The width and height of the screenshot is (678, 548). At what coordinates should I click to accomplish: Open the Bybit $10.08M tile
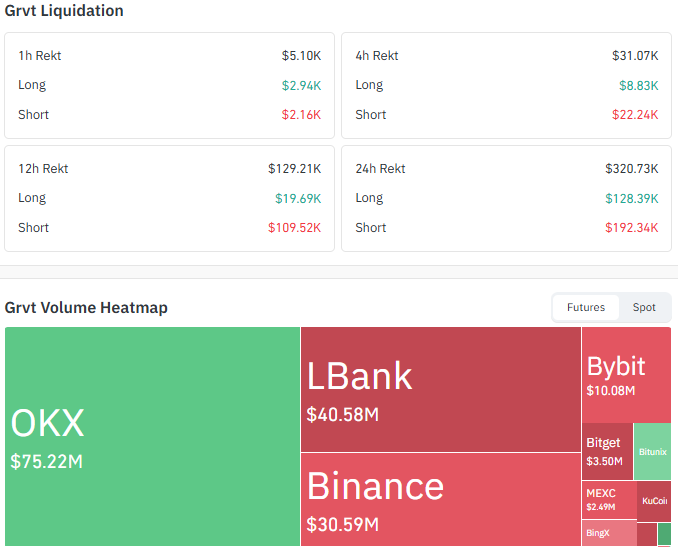click(626, 375)
